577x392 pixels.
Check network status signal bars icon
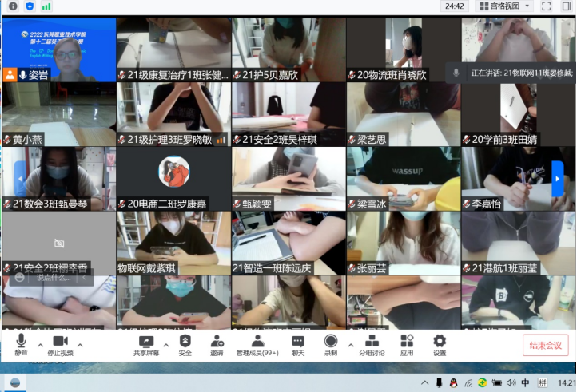point(46,6)
